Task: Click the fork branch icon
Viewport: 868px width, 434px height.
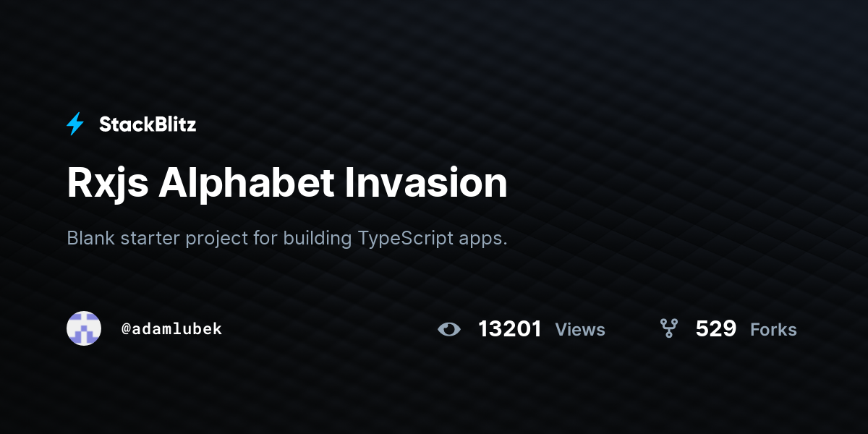Action: tap(669, 329)
